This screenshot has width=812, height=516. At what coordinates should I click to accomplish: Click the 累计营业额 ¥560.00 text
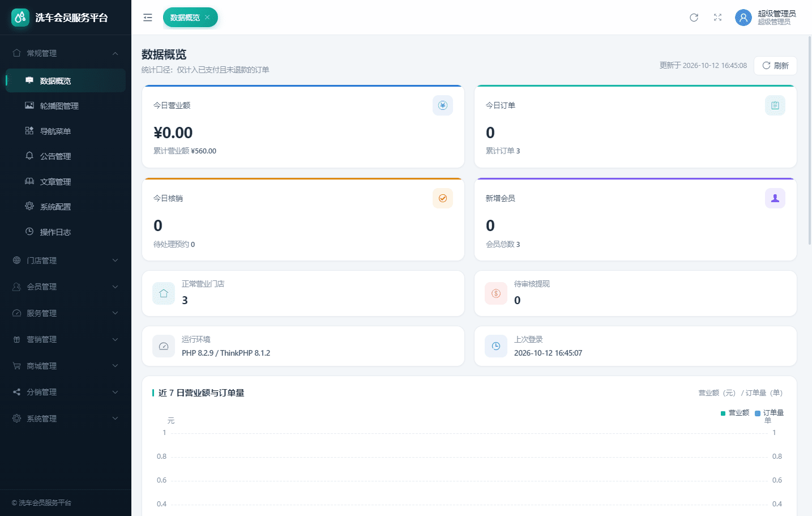click(185, 151)
